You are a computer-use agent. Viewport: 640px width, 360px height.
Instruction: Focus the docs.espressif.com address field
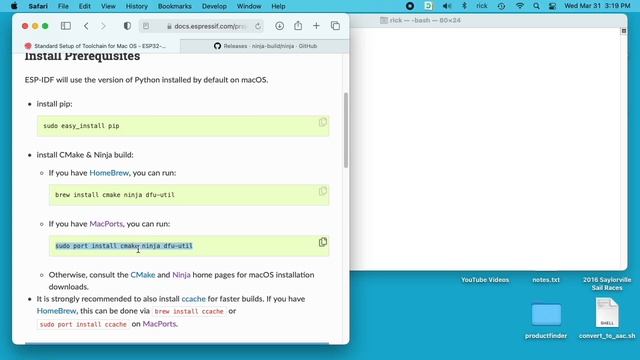tap(201, 26)
